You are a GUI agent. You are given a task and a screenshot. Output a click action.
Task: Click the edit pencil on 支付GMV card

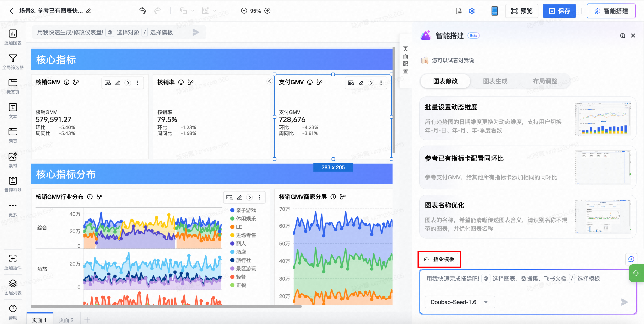[x=361, y=83]
